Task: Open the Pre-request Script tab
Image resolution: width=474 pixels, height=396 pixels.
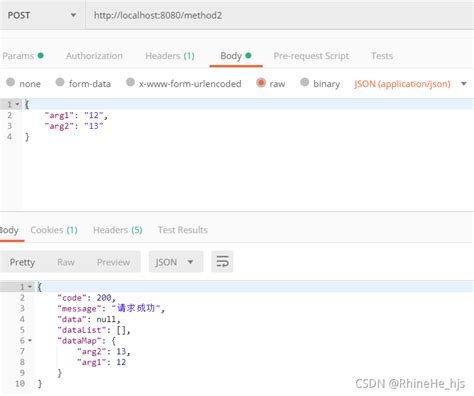Action: click(311, 56)
